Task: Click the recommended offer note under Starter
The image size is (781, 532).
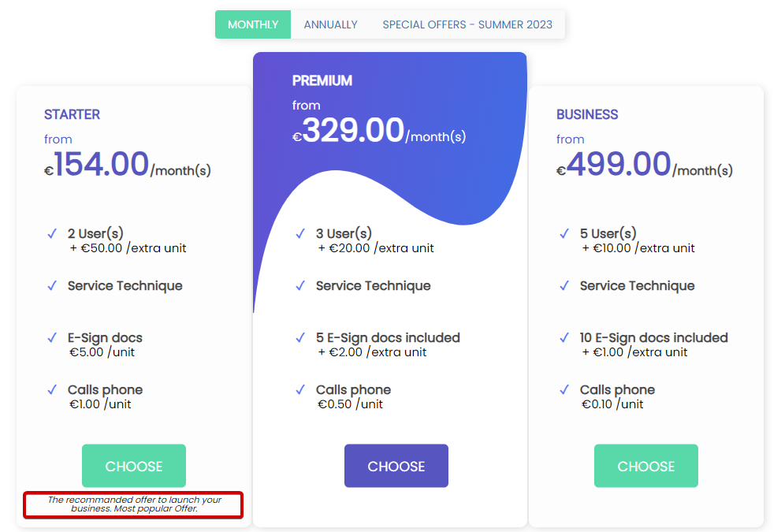Action: tap(134, 504)
